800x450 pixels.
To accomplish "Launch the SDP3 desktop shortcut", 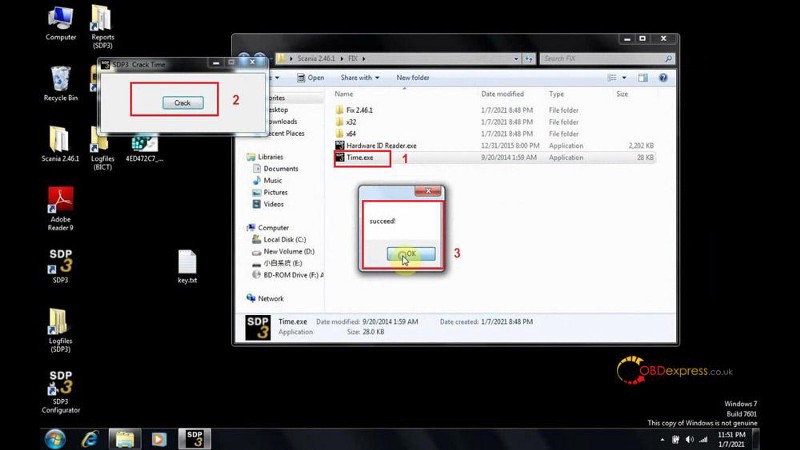I will click(x=61, y=265).
